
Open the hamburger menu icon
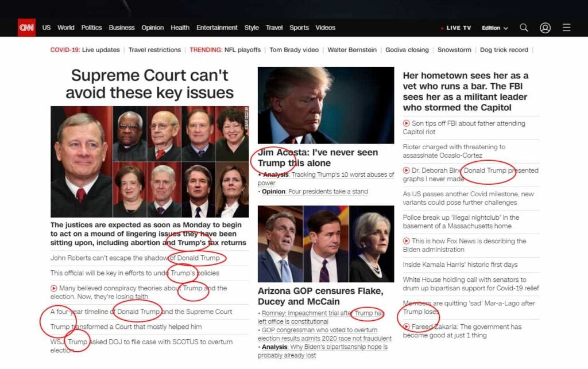pyautogui.click(x=566, y=28)
